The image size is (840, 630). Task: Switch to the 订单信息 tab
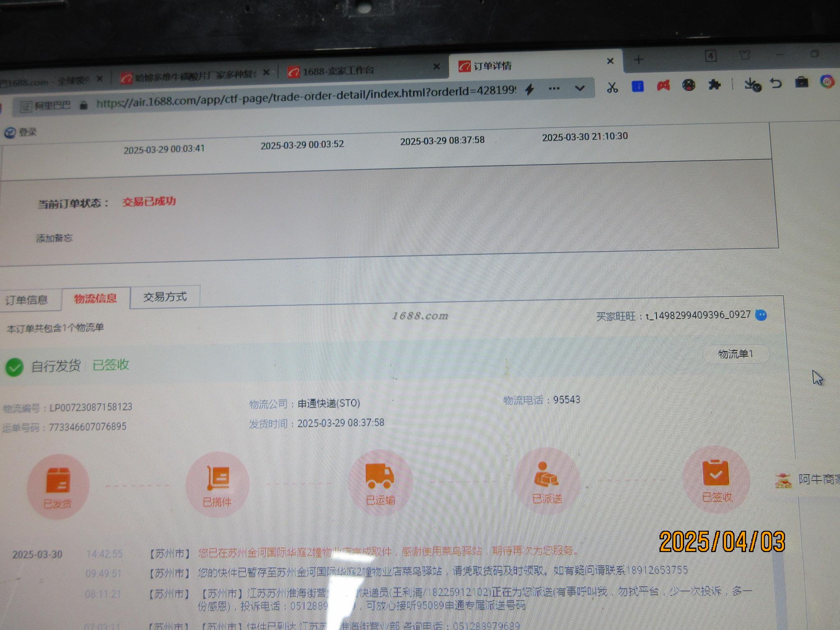tap(27, 300)
